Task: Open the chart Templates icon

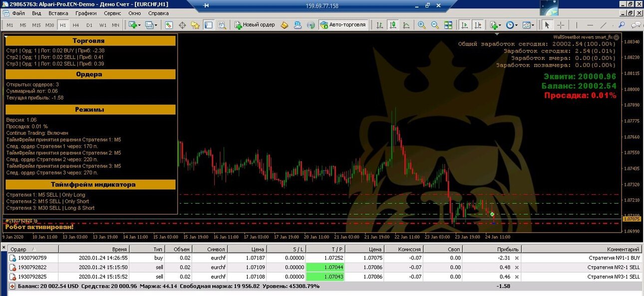Action: click(x=527, y=25)
